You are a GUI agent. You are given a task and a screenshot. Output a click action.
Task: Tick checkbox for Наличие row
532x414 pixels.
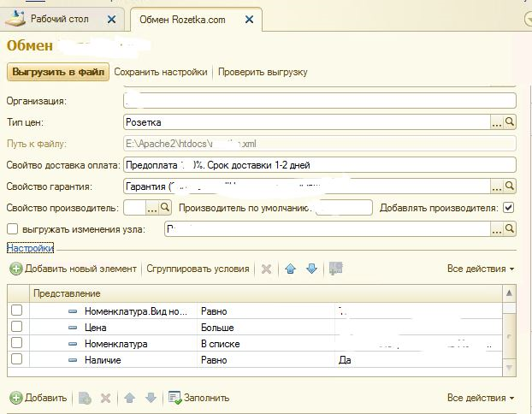[16, 359]
